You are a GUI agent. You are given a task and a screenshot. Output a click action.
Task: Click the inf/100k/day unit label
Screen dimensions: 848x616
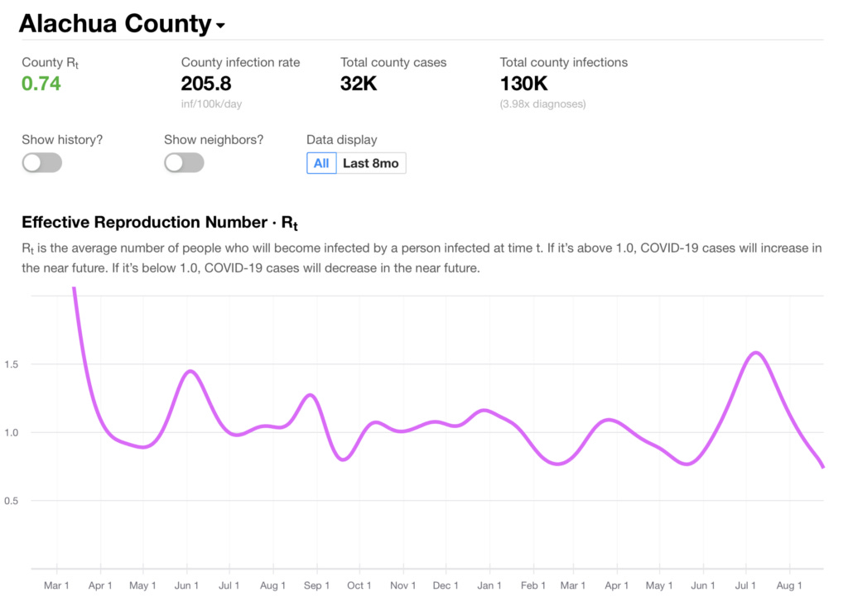[x=211, y=104]
